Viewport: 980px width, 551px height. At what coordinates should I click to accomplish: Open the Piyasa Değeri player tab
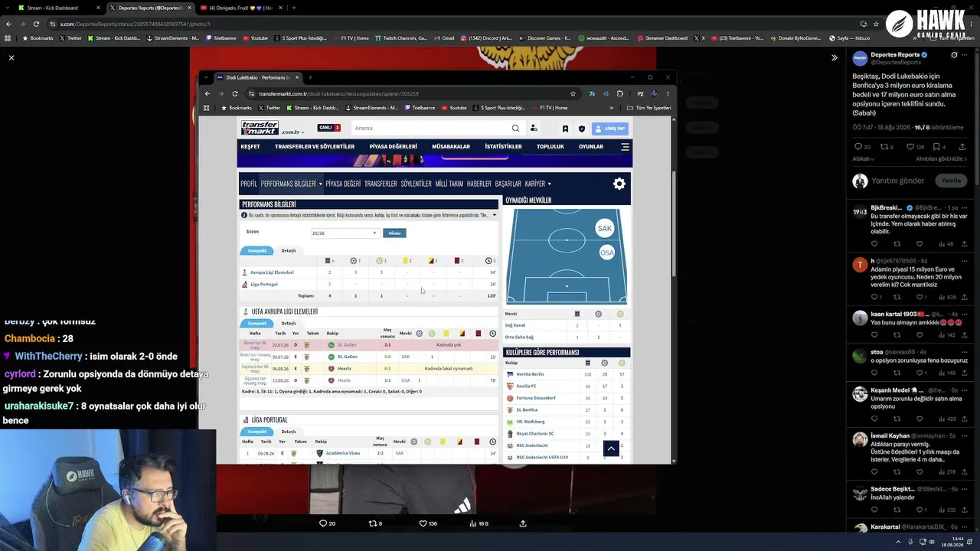pos(343,184)
